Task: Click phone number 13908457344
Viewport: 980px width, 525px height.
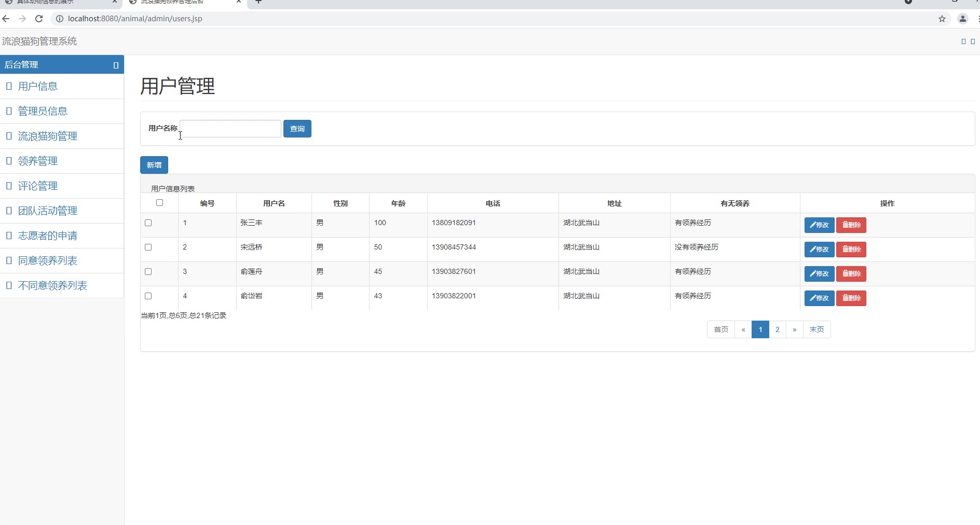Action: tap(454, 247)
